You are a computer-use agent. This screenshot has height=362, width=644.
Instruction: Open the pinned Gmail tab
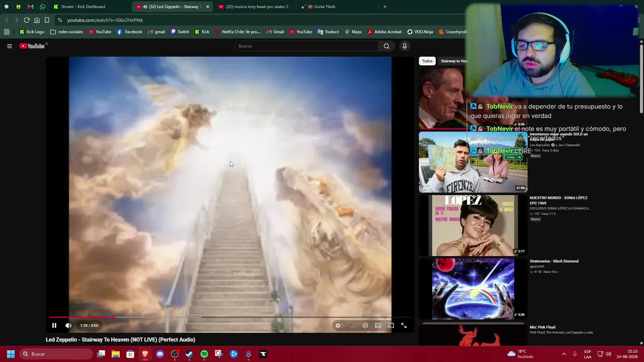pos(30,7)
